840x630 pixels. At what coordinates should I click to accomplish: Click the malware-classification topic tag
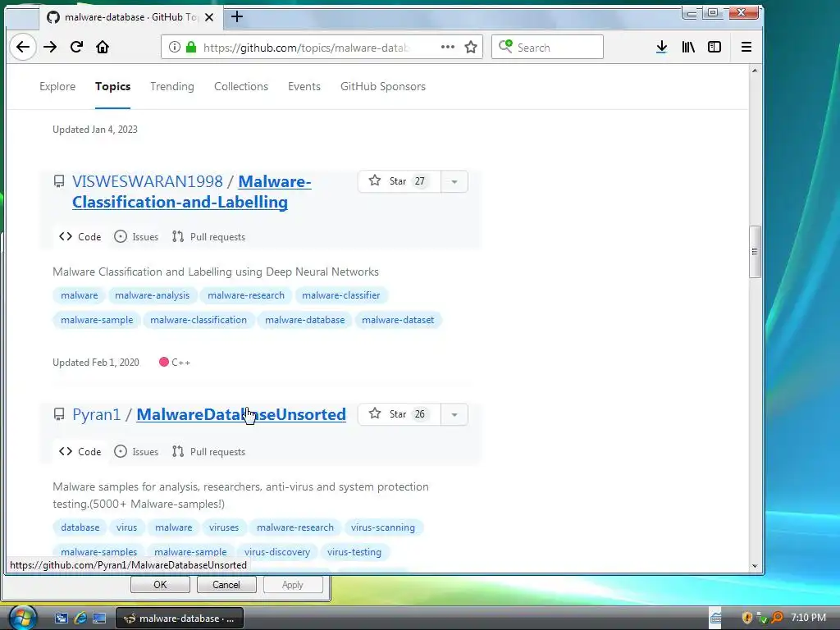199,320
